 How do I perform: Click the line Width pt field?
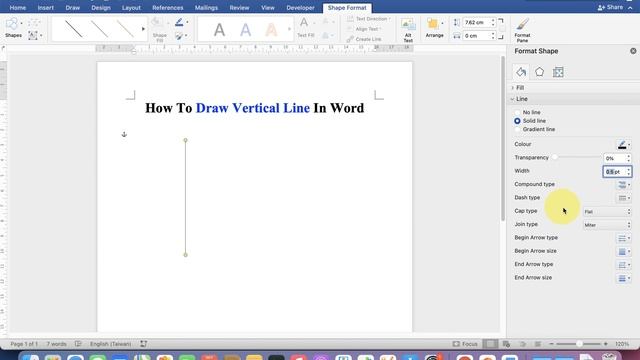coord(614,171)
